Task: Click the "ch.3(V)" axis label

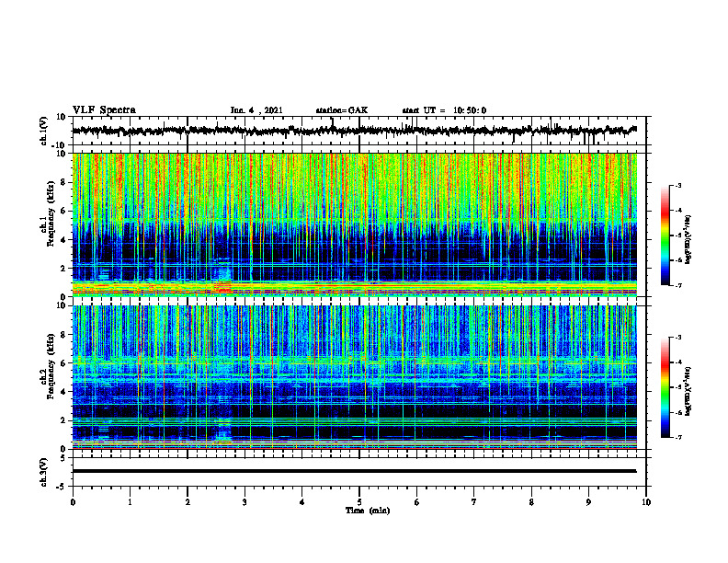Action: pos(43,472)
